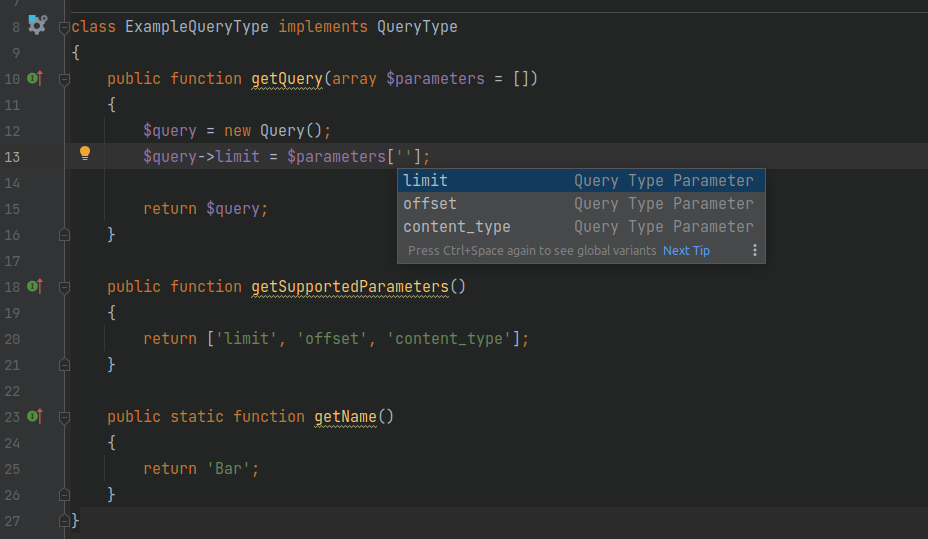Click line number 13 in the gutter

tap(13, 157)
